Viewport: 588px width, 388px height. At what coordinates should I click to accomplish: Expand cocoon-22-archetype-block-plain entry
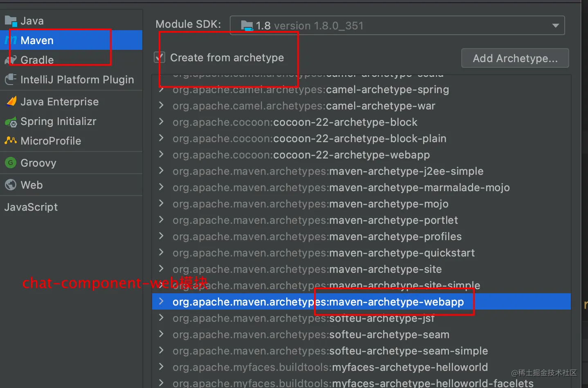pos(161,138)
